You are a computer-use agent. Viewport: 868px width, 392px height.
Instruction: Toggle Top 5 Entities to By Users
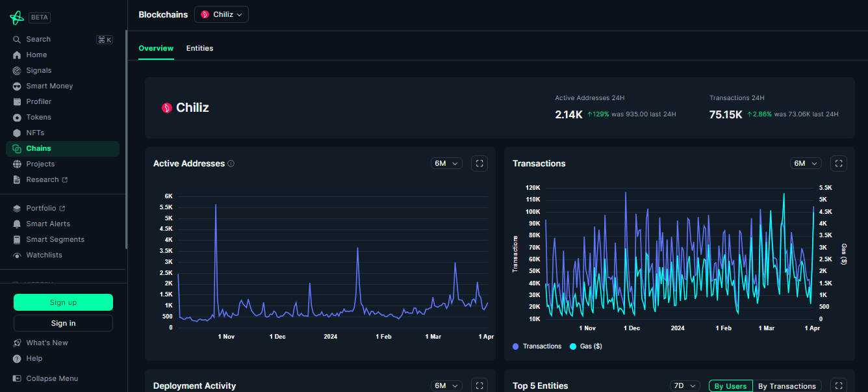730,386
